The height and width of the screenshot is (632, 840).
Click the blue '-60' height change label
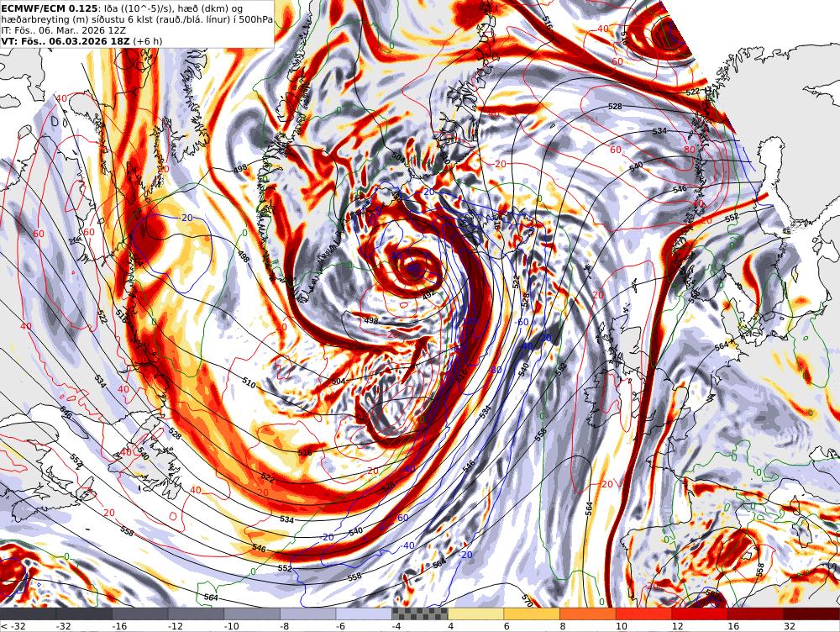(522, 322)
